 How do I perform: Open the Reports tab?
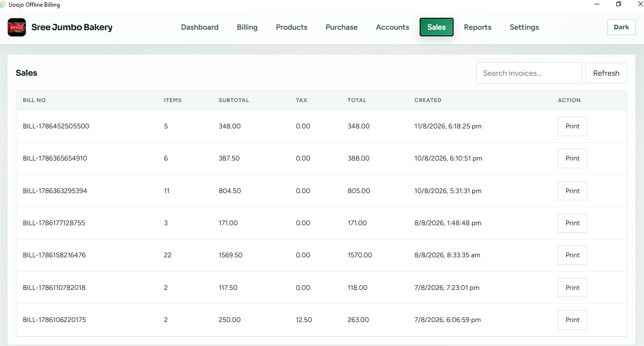478,27
